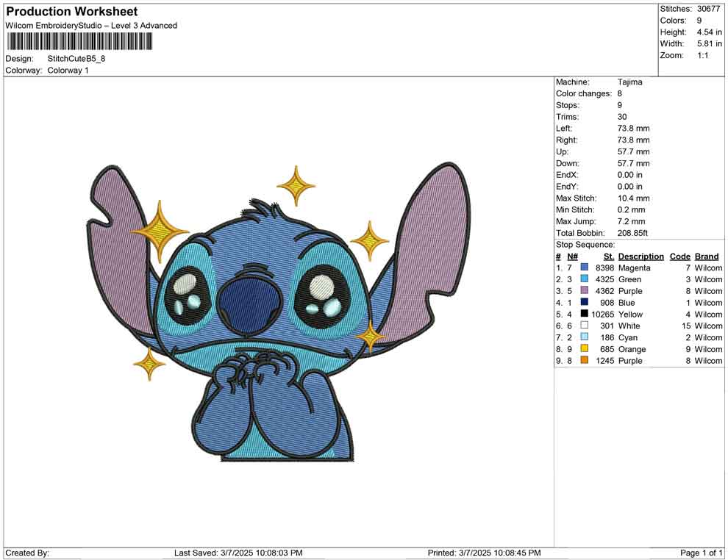Select the Blue description in stop 4
This screenshot has width=728, height=560.
click(627, 303)
